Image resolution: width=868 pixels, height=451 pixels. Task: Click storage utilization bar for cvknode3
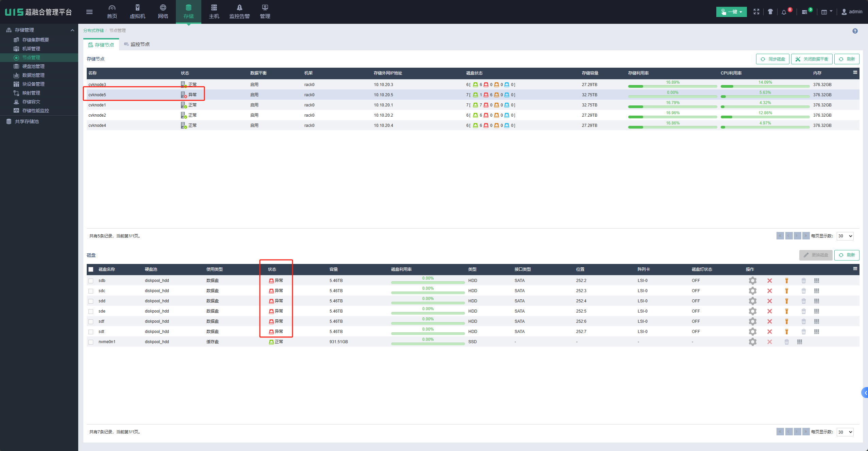672,86
